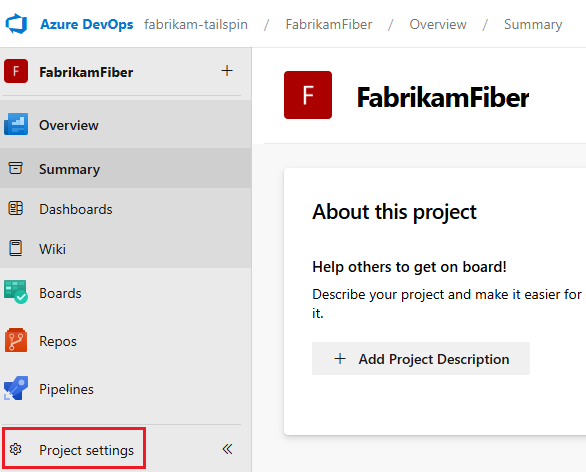The image size is (586, 472).
Task: Select the Summary breadcrumb
Action: [533, 24]
